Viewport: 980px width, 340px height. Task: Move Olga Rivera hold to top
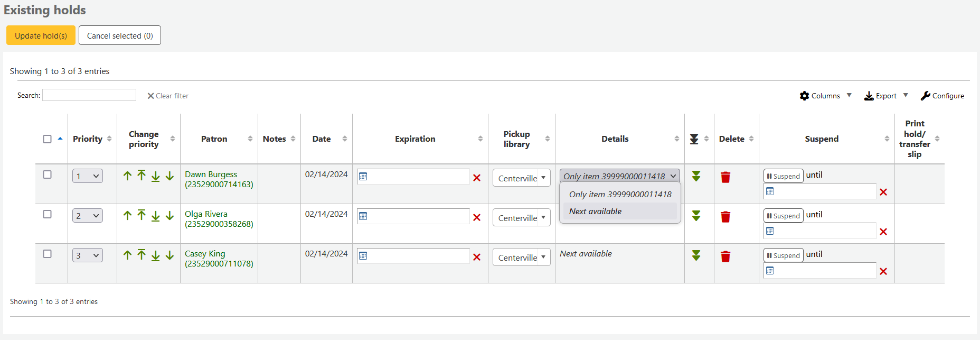pos(142,215)
